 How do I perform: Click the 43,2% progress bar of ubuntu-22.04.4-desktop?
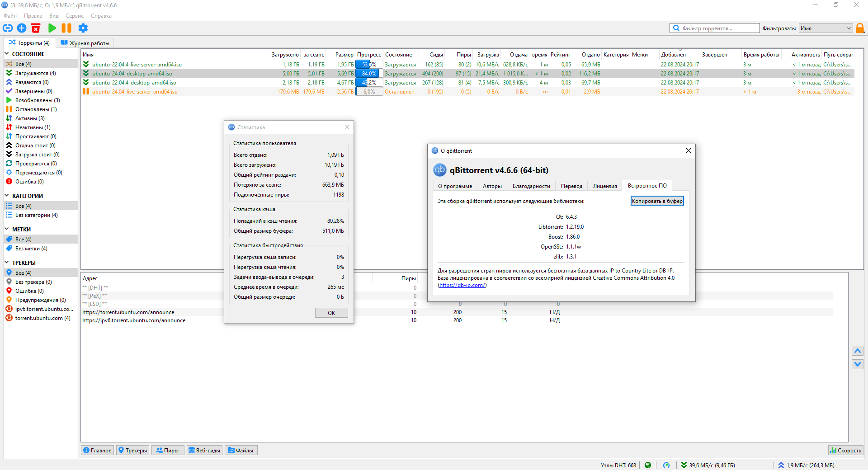tap(369, 83)
